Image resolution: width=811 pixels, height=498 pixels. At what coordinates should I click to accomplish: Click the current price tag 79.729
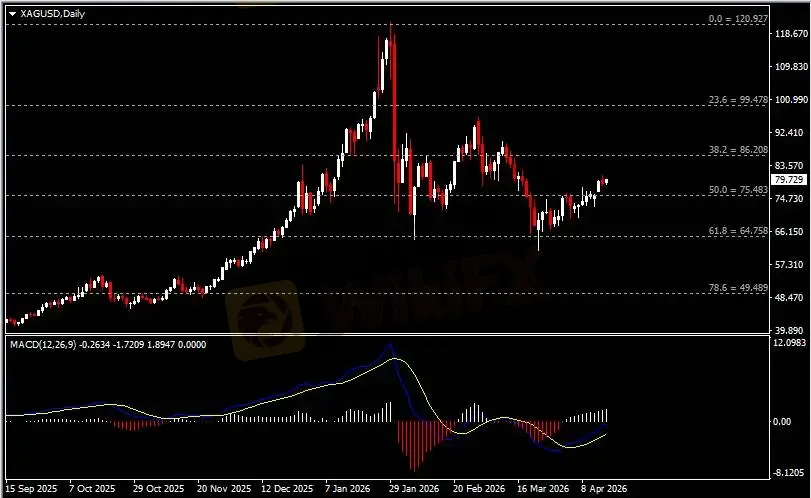point(789,179)
